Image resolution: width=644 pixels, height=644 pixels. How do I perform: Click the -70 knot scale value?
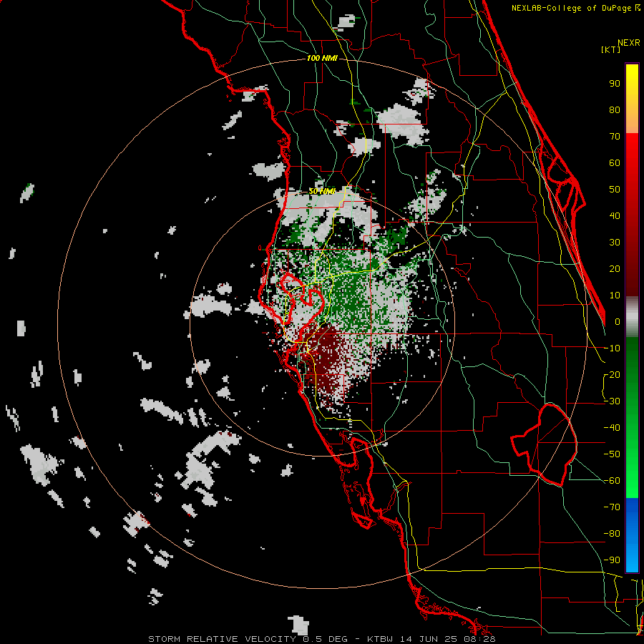(612, 507)
